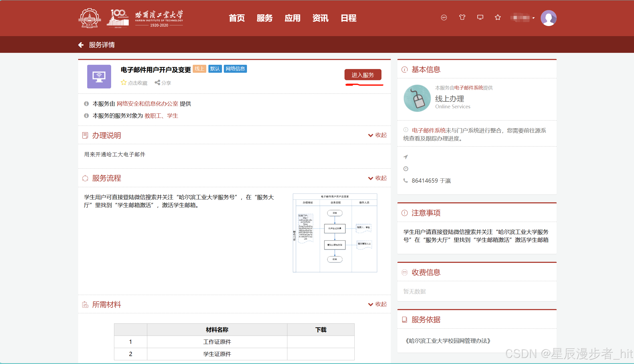Toggle favorite with 点击收藏 star

pyautogui.click(x=134, y=83)
